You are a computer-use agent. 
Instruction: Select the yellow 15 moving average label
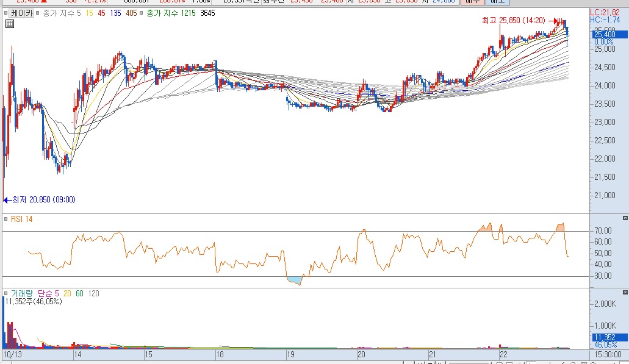point(90,13)
